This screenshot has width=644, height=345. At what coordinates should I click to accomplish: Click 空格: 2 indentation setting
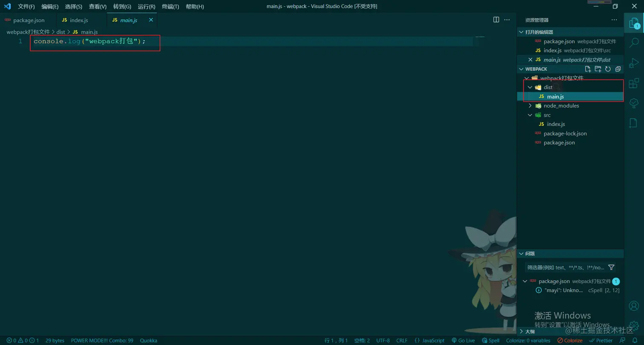(362, 340)
